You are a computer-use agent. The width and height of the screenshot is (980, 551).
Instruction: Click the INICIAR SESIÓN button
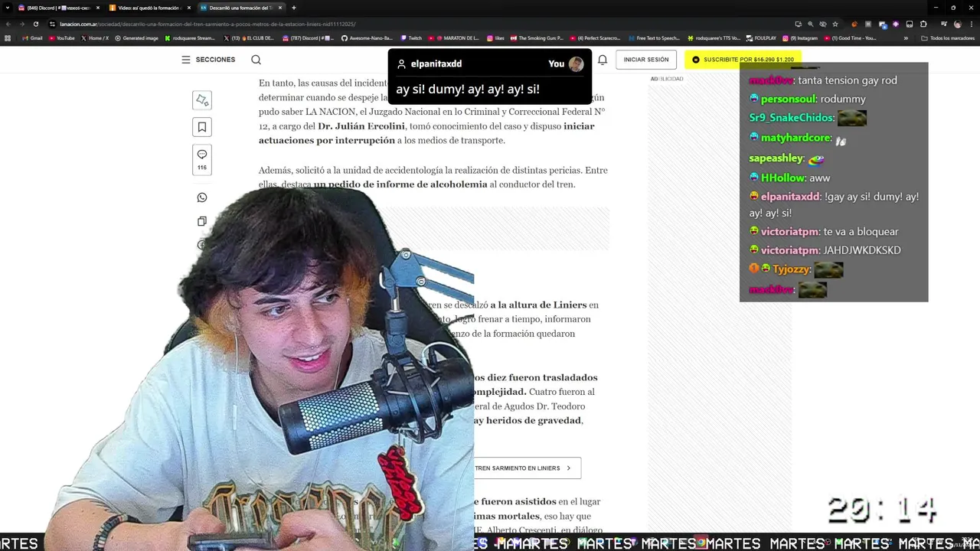tap(646, 60)
